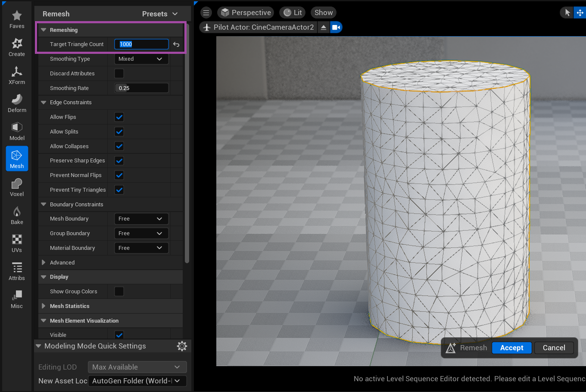Adjust the Smoothing Rate value field
586x392 pixels.
tap(141, 87)
